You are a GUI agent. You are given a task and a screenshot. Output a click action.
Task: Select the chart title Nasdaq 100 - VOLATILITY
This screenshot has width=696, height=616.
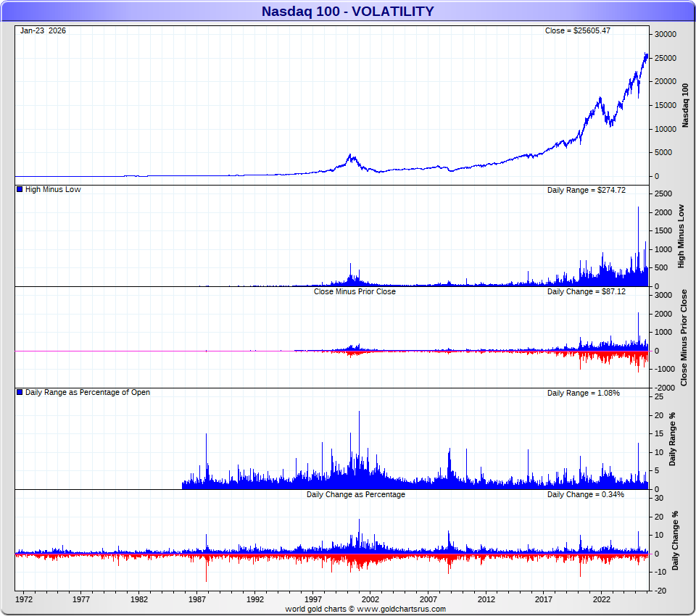point(347,11)
